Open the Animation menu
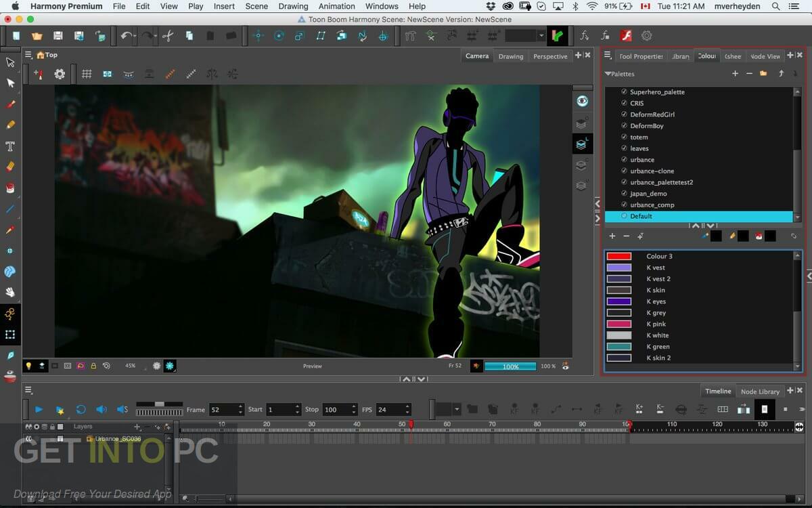812x508 pixels. point(336,6)
